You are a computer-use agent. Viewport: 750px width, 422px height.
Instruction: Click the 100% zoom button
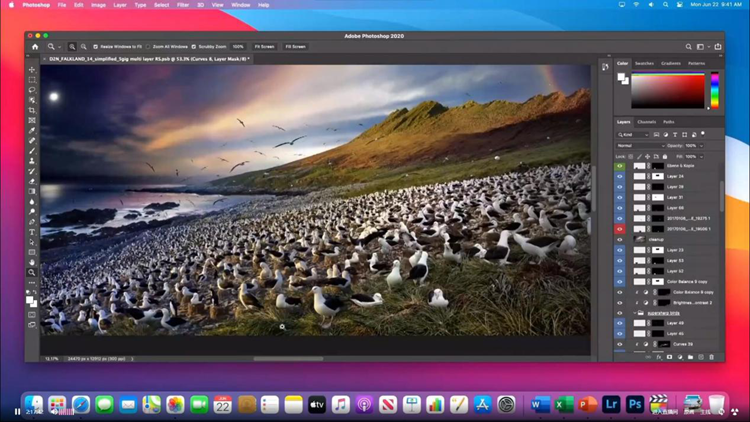[238, 47]
